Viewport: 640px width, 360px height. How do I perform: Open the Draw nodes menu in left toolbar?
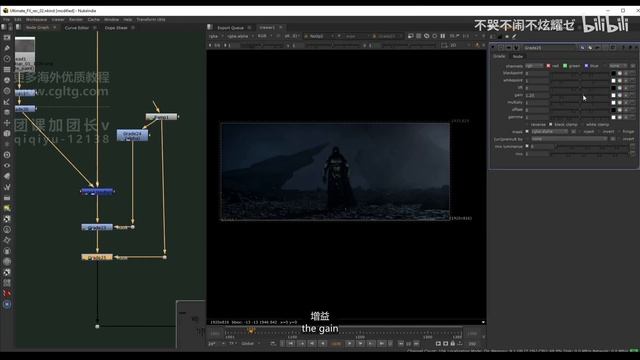(x=7, y=48)
